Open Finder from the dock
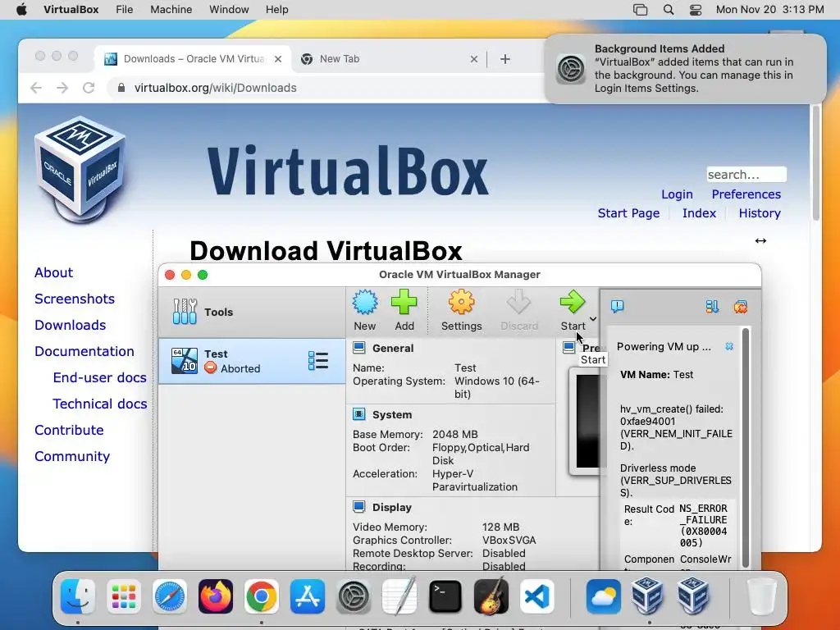840x630 pixels. pos(78,596)
